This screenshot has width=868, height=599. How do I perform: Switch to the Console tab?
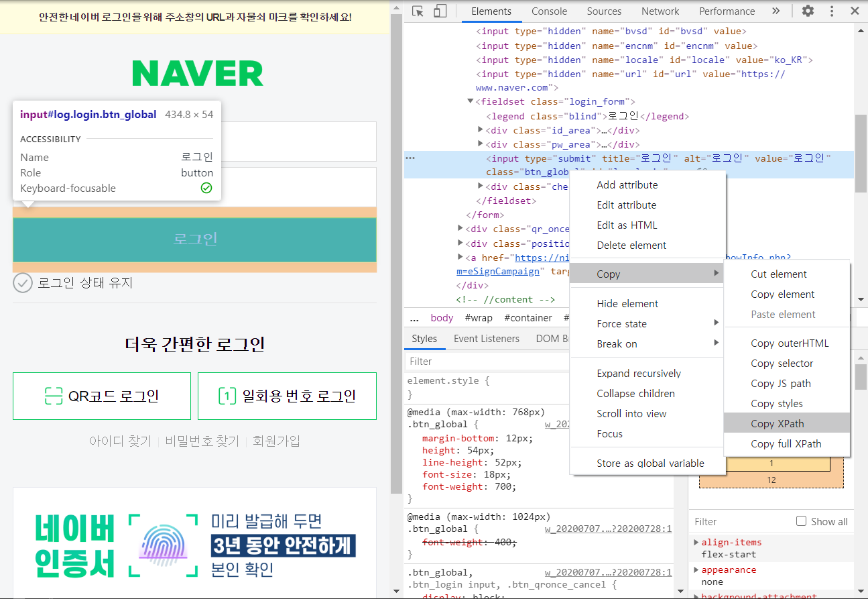pyautogui.click(x=549, y=11)
